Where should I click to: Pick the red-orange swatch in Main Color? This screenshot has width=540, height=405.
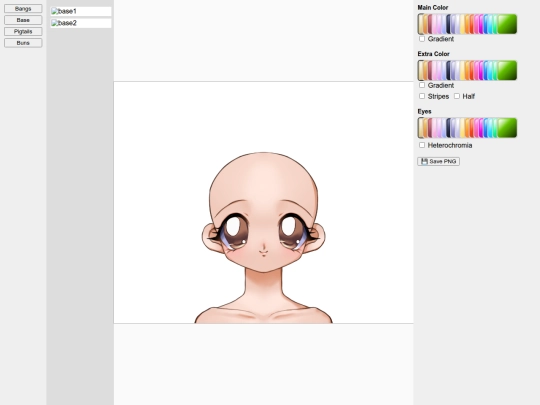[472, 24]
